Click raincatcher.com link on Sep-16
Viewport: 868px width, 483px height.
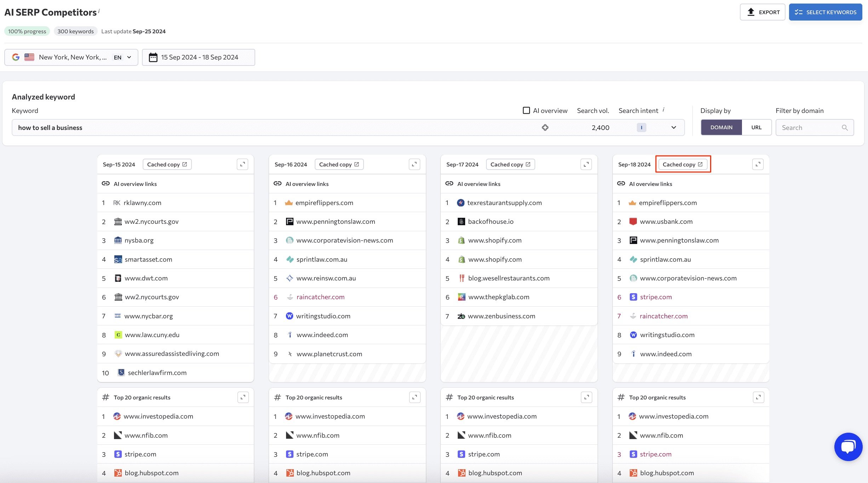(x=320, y=297)
